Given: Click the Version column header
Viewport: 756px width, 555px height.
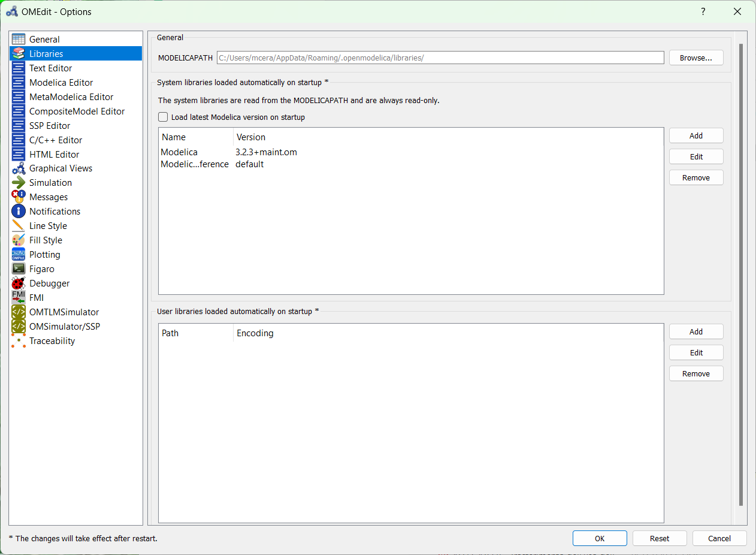Looking at the screenshot, I should [x=448, y=137].
